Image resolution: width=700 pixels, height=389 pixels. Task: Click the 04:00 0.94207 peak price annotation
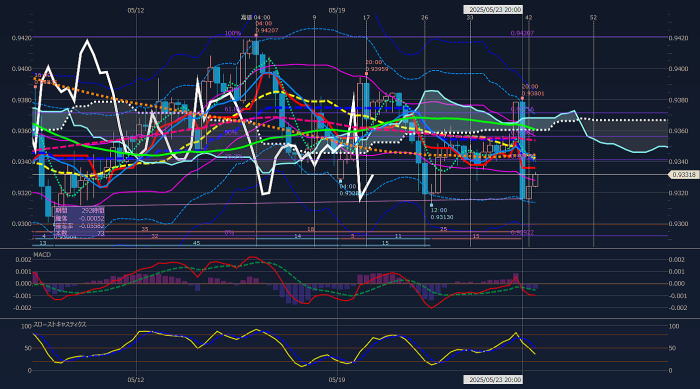tap(267, 27)
